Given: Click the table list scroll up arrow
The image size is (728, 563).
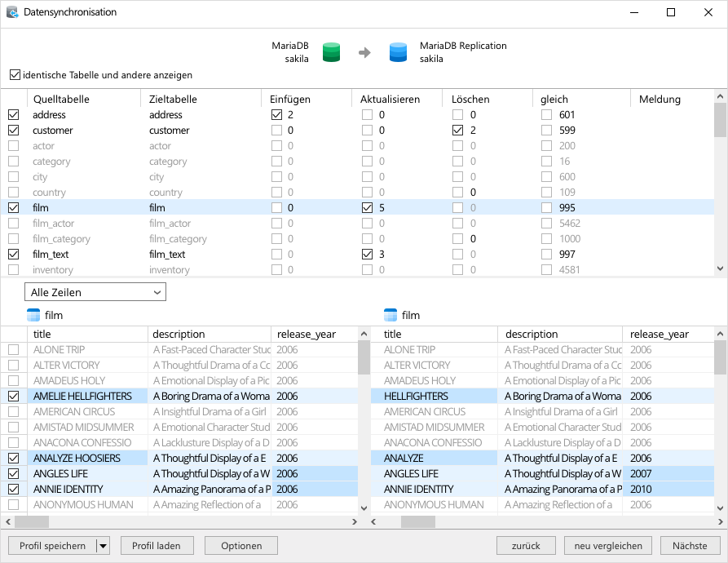Looking at the screenshot, I should tap(720, 96).
